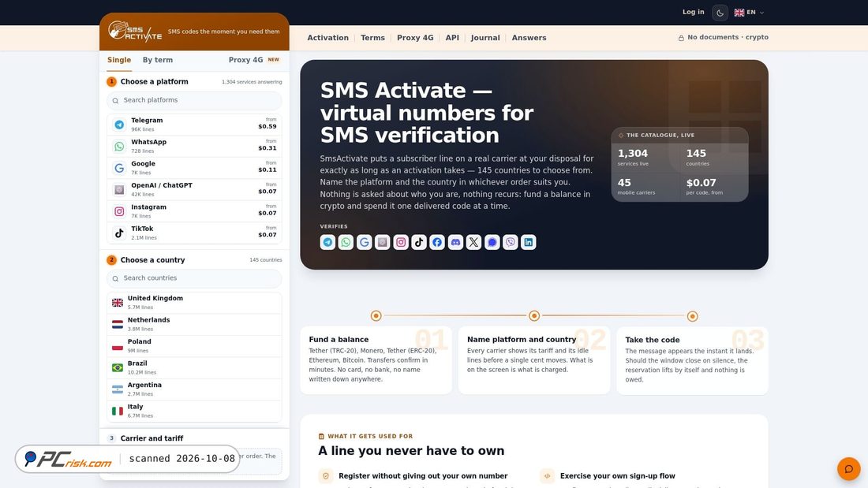Image resolution: width=868 pixels, height=488 pixels.
Task: Click the X icon under Verifies
Action: (474, 242)
